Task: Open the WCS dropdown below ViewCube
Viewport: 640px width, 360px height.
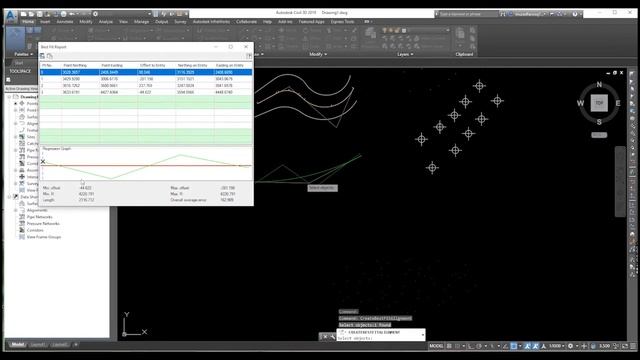Action: coord(599,135)
